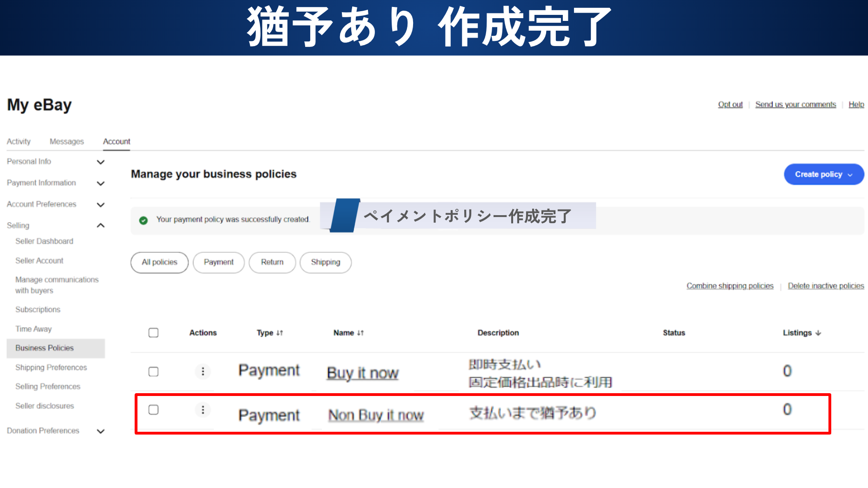Expand the Personal Info section
This screenshot has height=488, width=868.
[x=100, y=162]
